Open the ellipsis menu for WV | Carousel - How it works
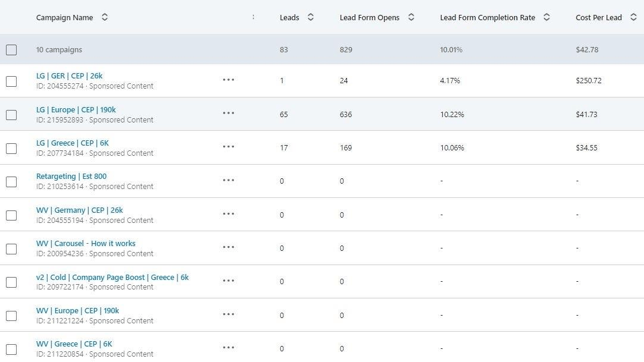Viewport: 644px width, 362px height. tap(229, 247)
